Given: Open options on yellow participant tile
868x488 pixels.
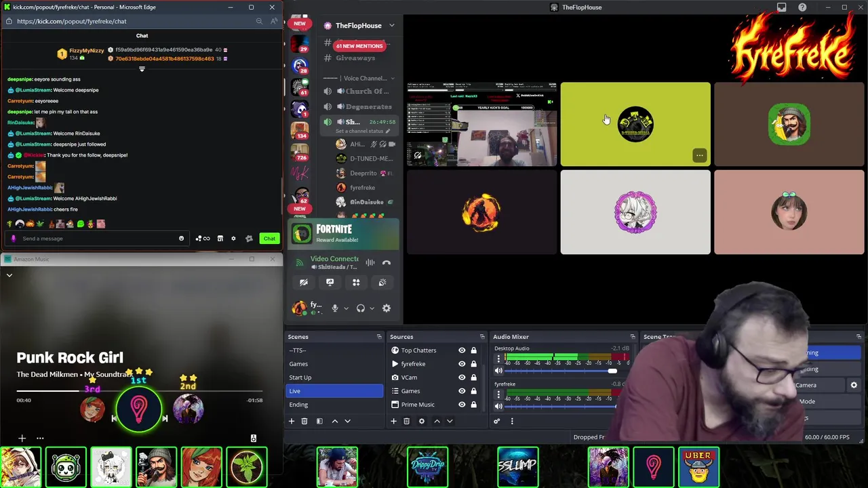Looking at the screenshot, I should (x=699, y=155).
